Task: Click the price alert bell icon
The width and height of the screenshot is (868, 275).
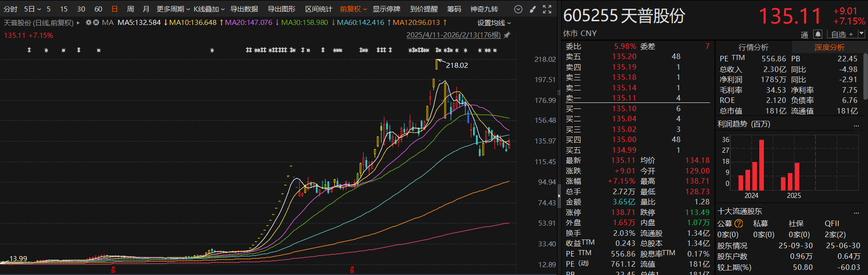Action: [x=817, y=34]
